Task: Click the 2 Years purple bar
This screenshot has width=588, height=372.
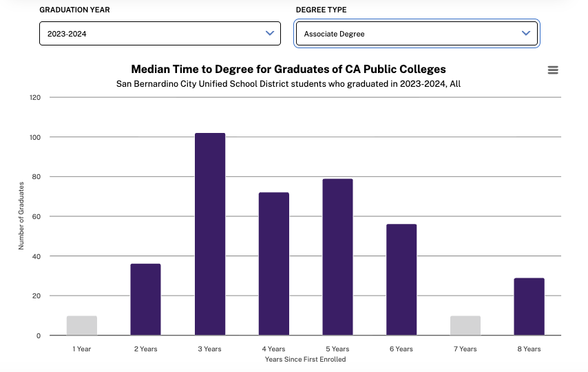Action: [x=145, y=300]
